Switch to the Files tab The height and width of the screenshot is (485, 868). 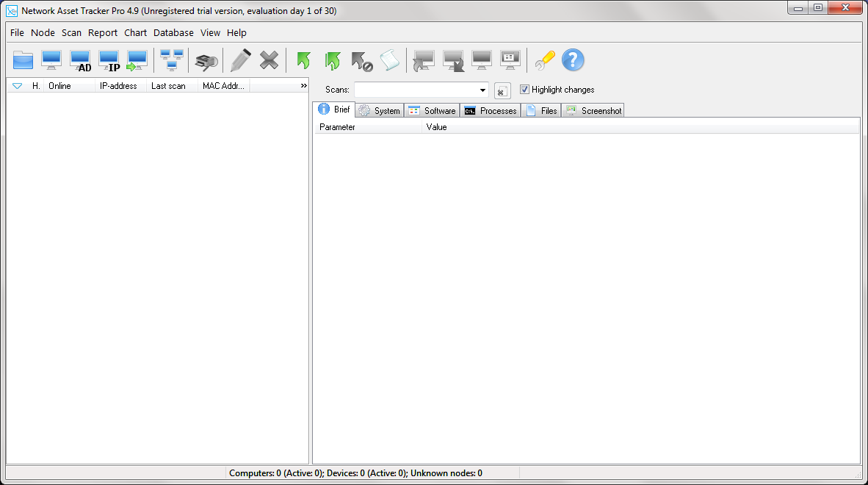click(541, 111)
